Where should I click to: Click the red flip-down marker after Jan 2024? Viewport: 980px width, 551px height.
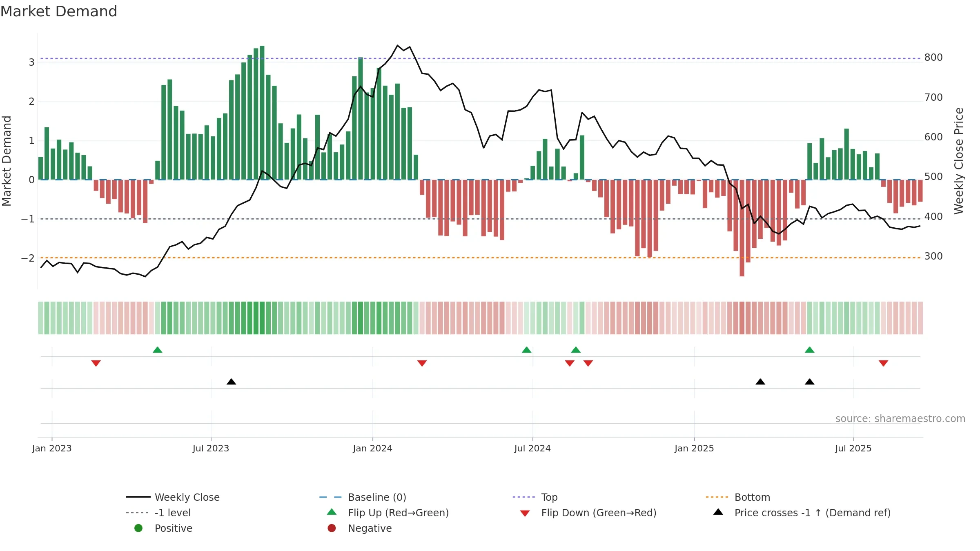422,363
